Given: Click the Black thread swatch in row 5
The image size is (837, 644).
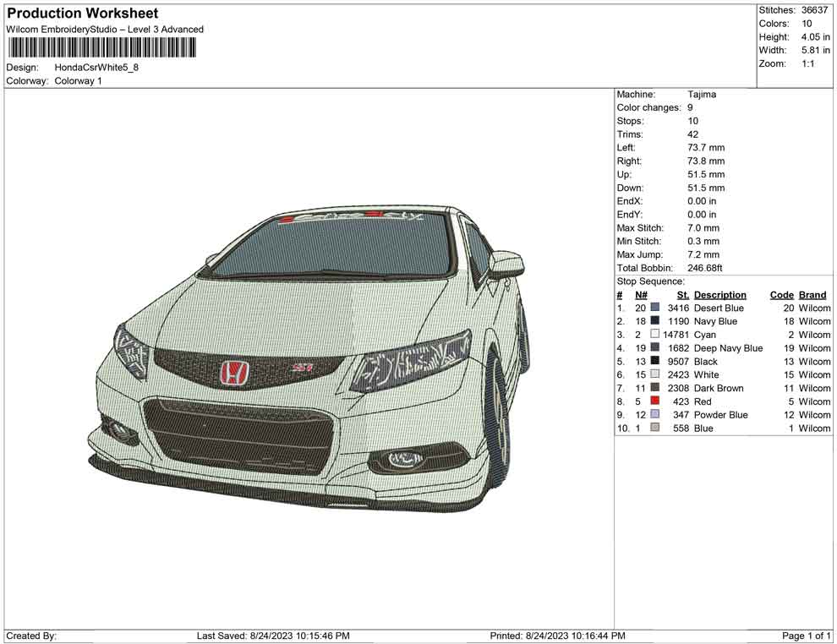Looking at the screenshot, I should click(x=654, y=362).
